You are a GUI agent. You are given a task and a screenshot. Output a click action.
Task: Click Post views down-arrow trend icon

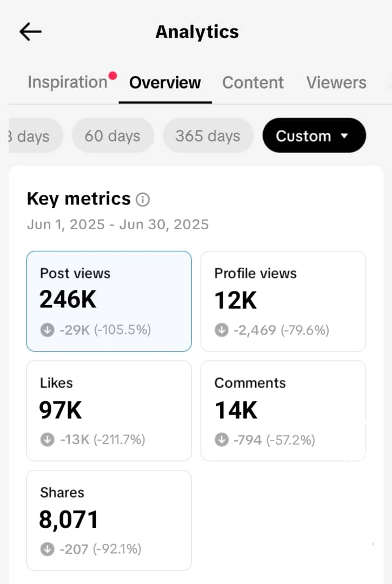pos(48,330)
